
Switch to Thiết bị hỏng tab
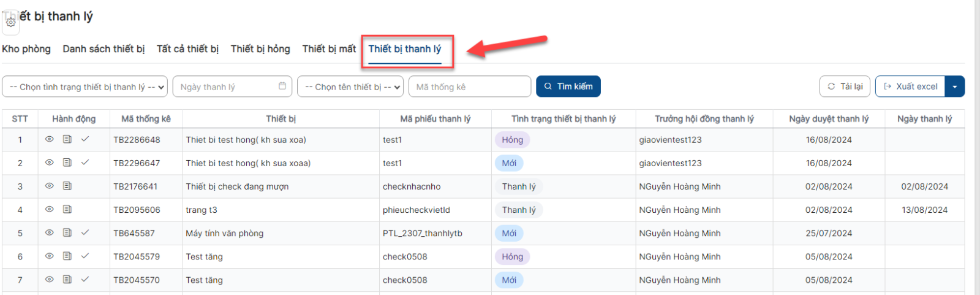point(260,49)
